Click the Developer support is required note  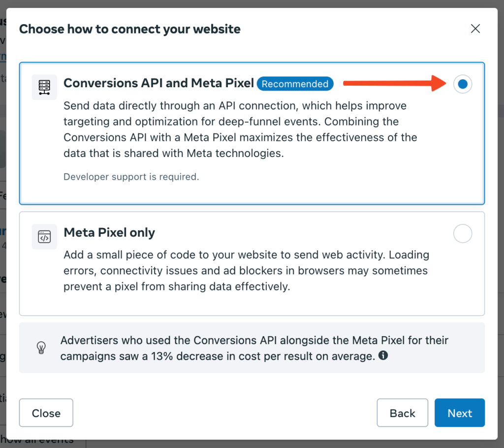pos(131,176)
